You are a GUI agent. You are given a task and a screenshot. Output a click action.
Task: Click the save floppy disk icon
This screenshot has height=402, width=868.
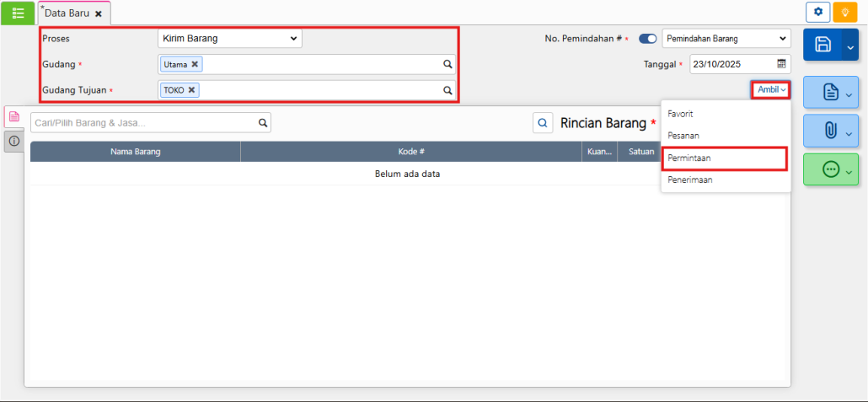(x=822, y=45)
